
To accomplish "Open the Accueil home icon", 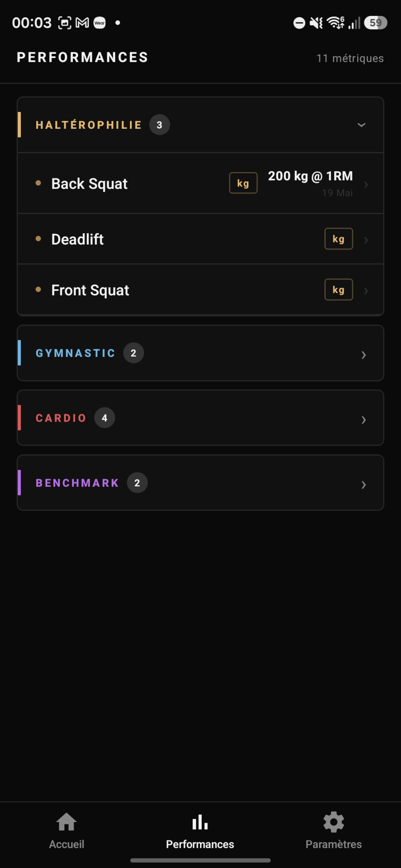I will click(x=67, y=822).
